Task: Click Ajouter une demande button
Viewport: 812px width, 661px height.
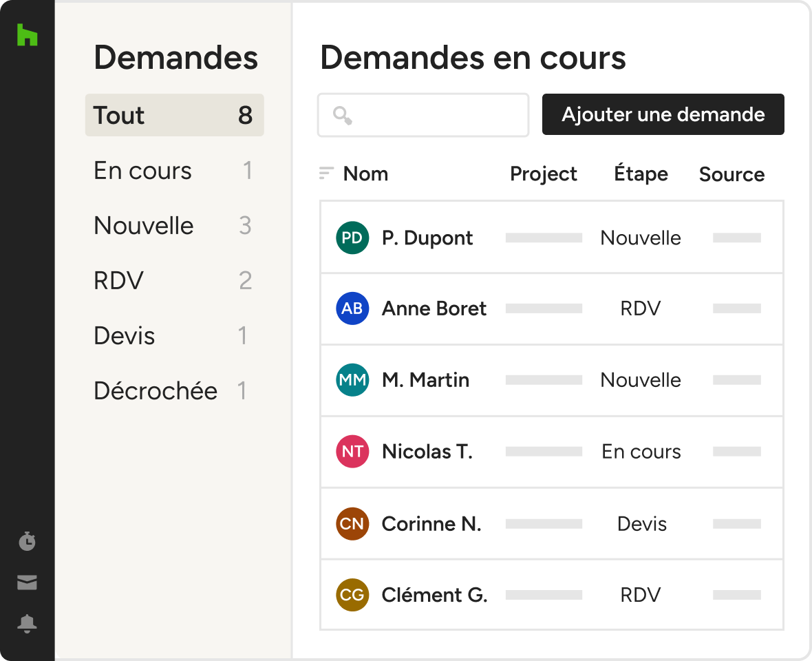Action: click(663, 114)
